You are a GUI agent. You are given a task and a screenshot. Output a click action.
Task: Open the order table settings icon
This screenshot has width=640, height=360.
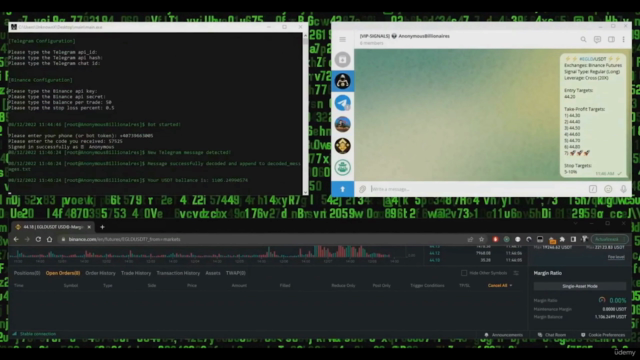click(x=516, y=273)
